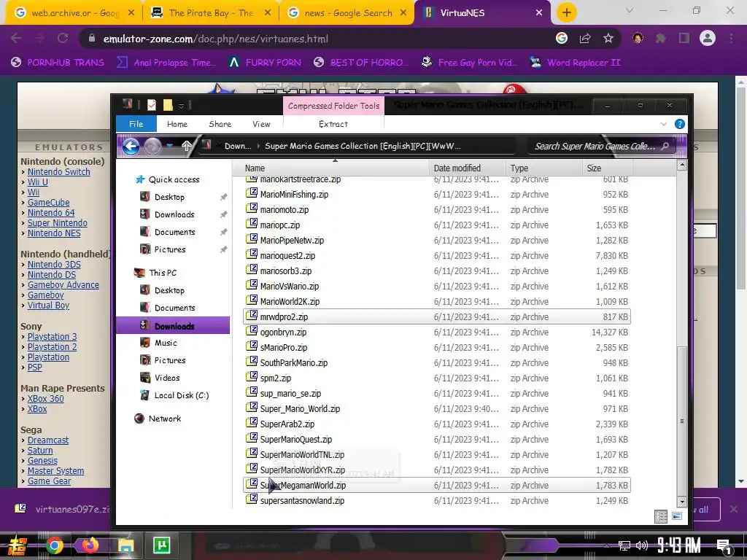Open the green uTorrent taskbar icon
747x560 pixels.
tap(161, 545)
